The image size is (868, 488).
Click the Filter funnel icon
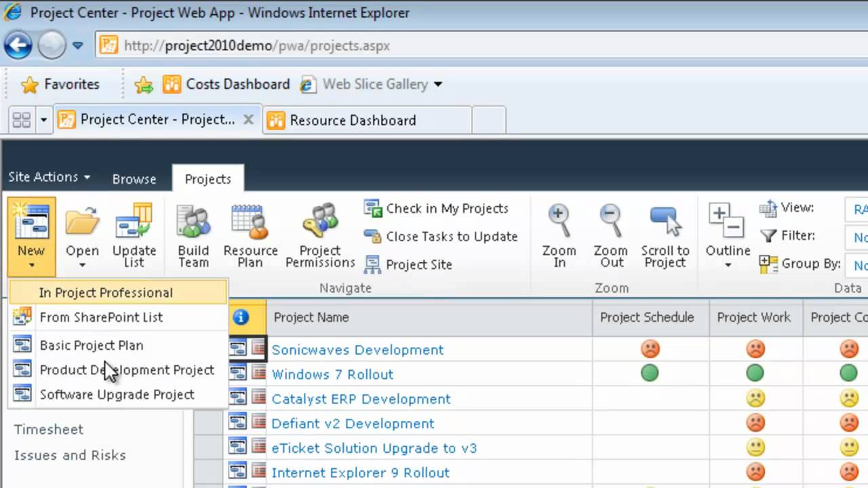pyautogui.click(x=768, y=236)
